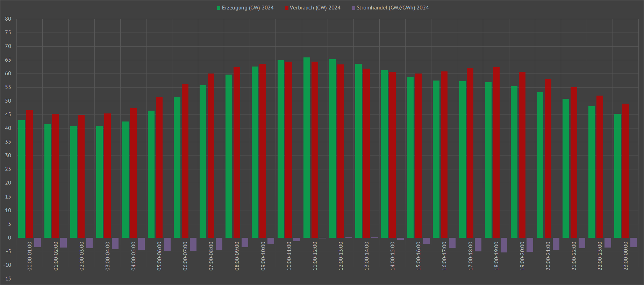Select the 'Verbrauch (GW) 2024' legend label
Image resolution: width=644 pixels, height=285 pixels.
315,8
